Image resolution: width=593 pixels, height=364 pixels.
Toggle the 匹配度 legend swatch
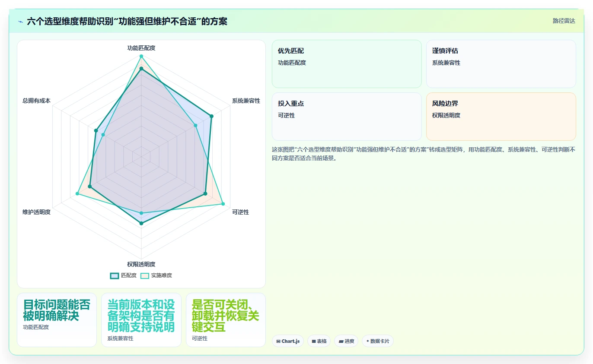click(x=115, y=275)
